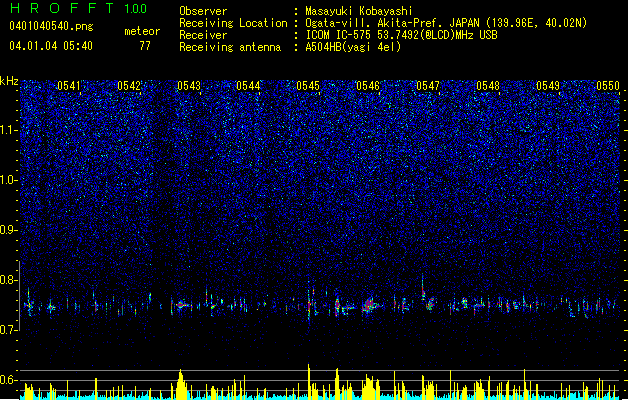Click the 0546 time marker
Viewport: 629px width, 400px height.
coord(368,86)
